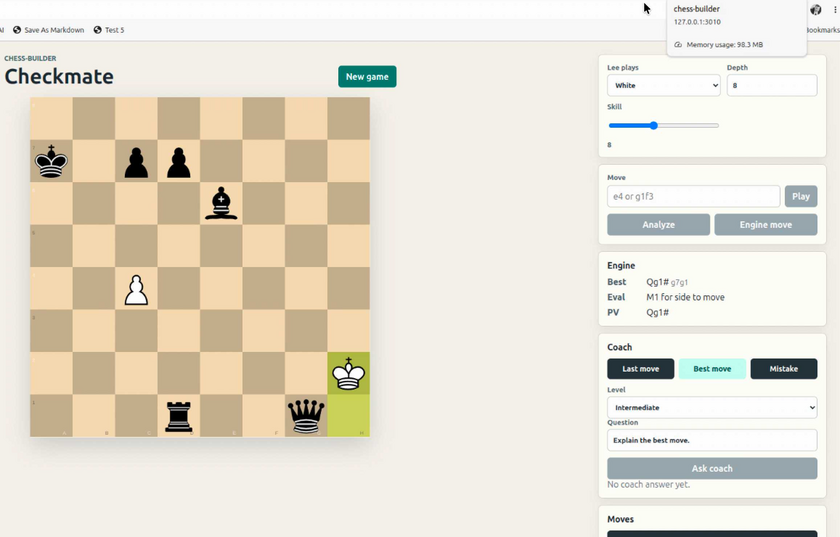Click the No coach answer yet text
Screen dimensions: 840x537
point(648,484)
